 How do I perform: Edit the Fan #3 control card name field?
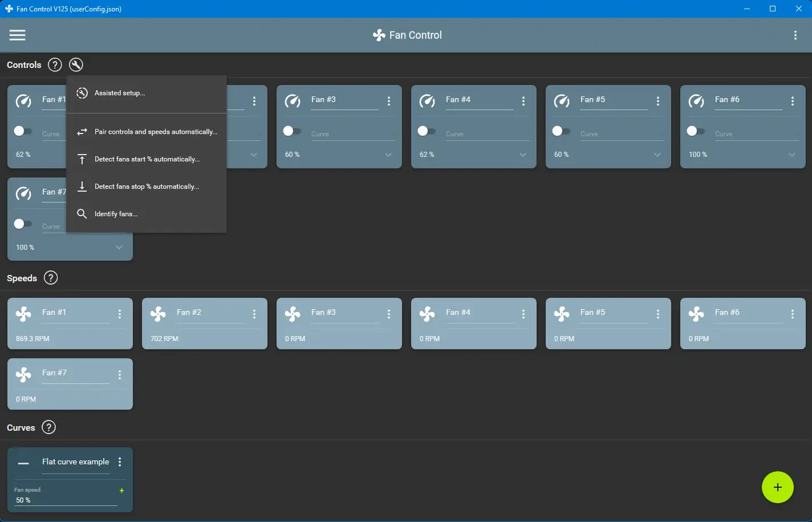[345, 100]
